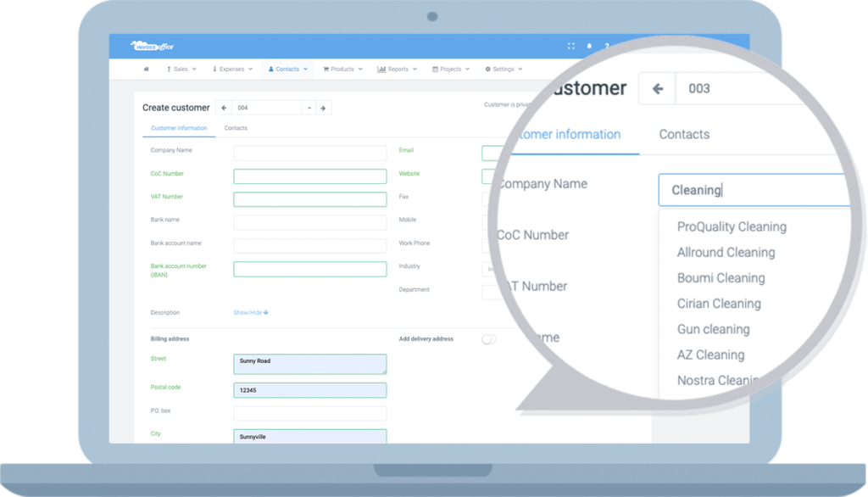Image resolution: width=868 pixels, height=497 pixels.
Task: Open the Sales dropdown menu
Action: pyautogui.click(x=181, y=70)
